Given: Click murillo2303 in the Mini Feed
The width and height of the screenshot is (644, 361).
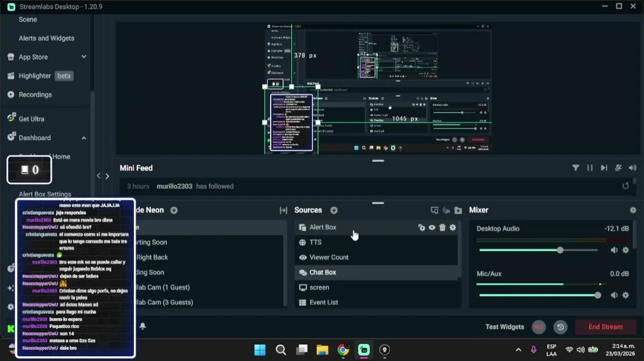Looking at the screenshot, I should click(x=174, y=186).
